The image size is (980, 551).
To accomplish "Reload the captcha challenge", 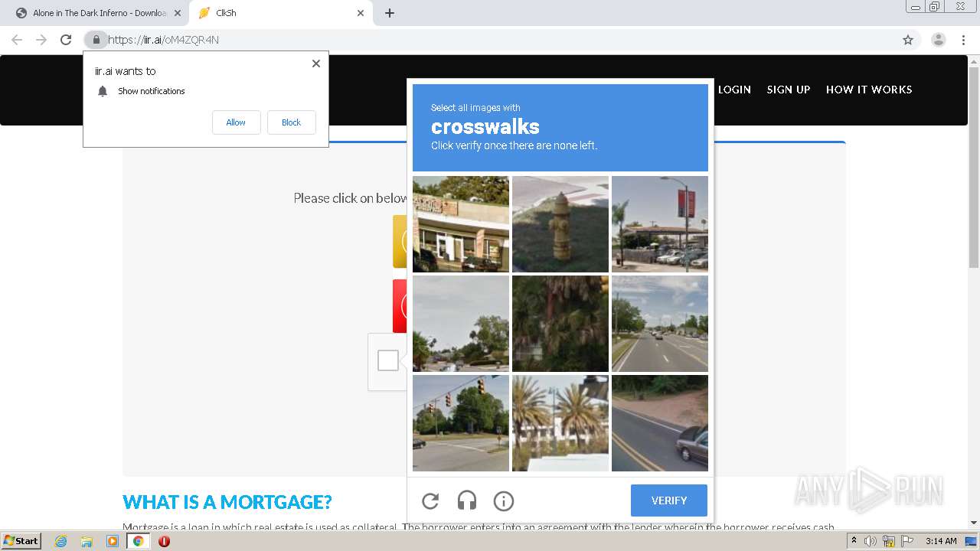I will pos(430,500).
